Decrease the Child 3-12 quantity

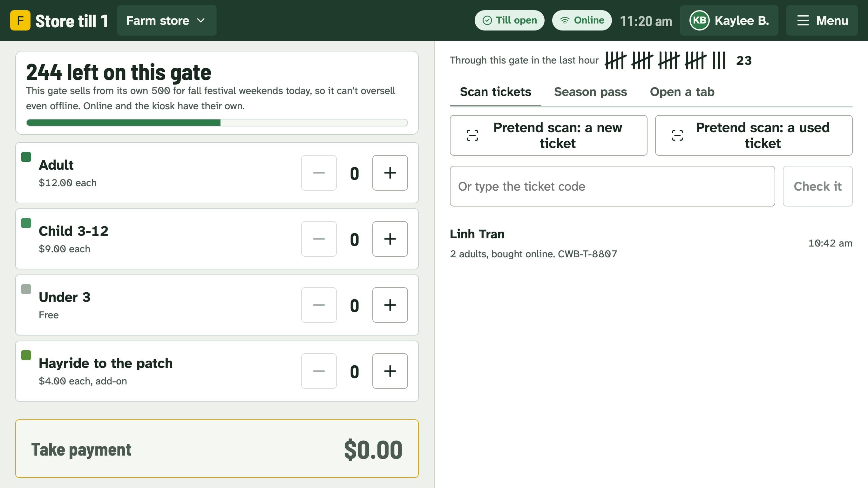click(319, 239)
